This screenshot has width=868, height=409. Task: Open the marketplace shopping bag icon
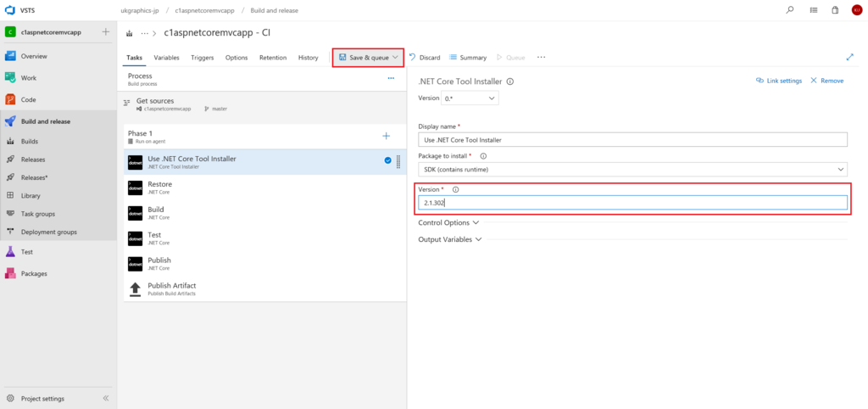tap(835, 10)
